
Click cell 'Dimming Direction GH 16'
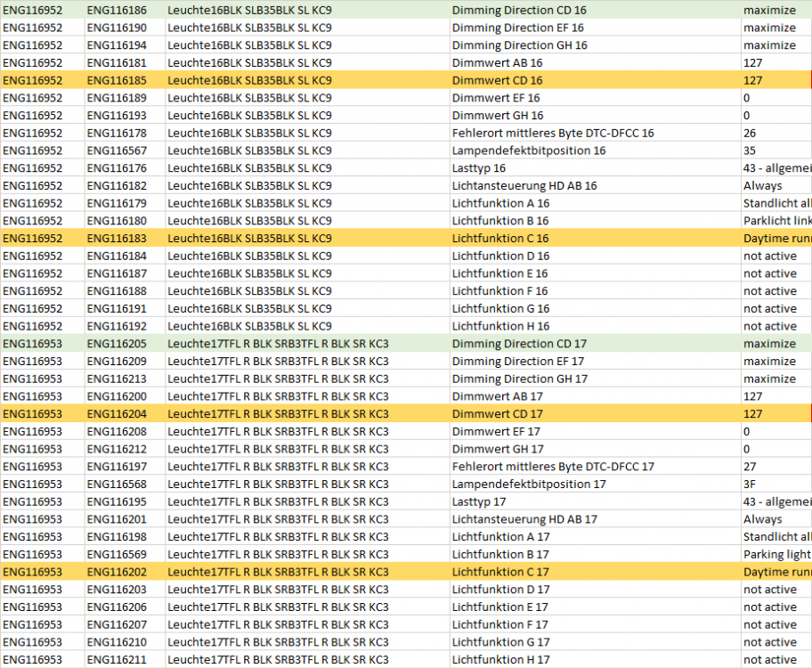click(x=595, y=45)
